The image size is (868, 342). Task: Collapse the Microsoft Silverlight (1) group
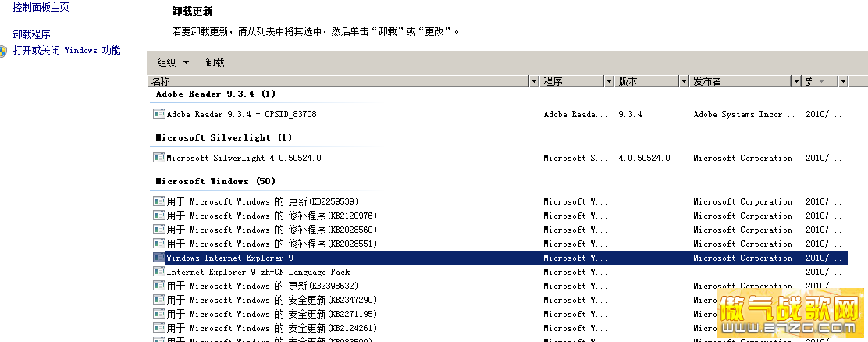pos(223,137)
